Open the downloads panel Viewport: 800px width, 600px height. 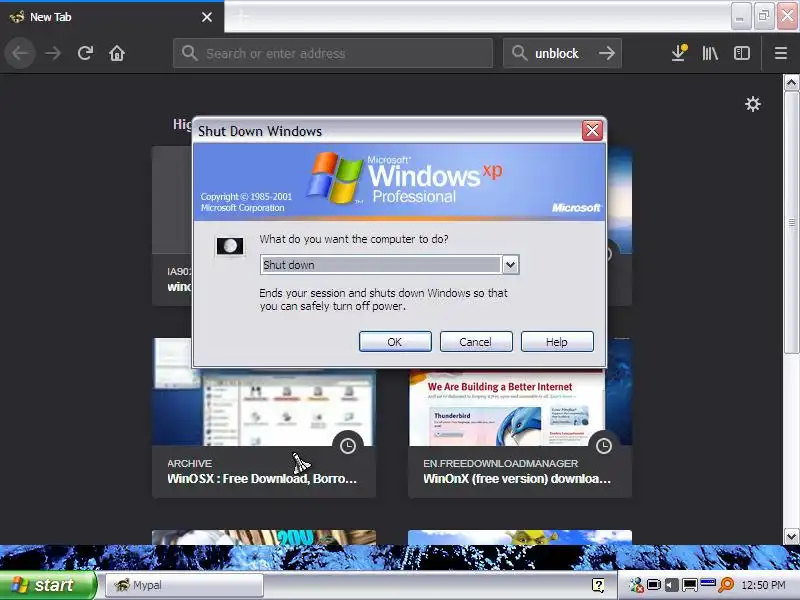(679, 53)
